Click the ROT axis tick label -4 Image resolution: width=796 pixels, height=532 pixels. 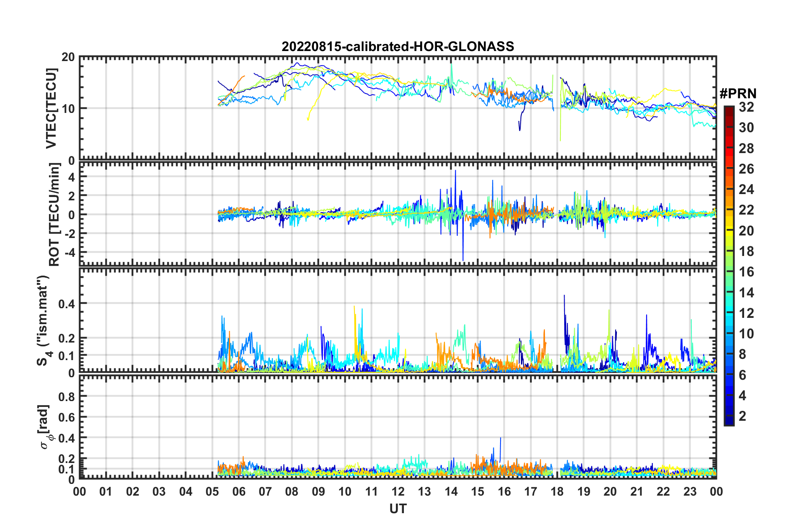pyautogui.click(x=69, y=253)
